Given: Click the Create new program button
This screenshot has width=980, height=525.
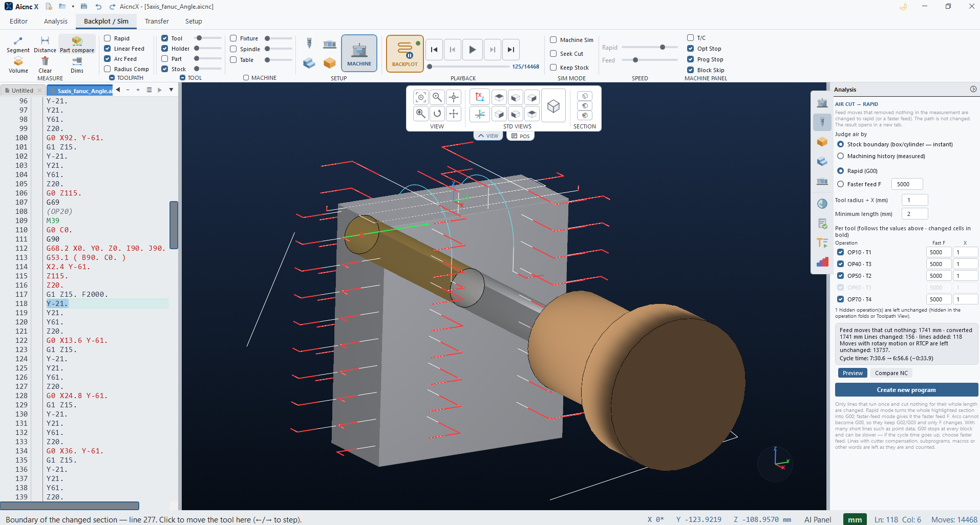Looking at the screenshot, I should (x=906, y=390).
